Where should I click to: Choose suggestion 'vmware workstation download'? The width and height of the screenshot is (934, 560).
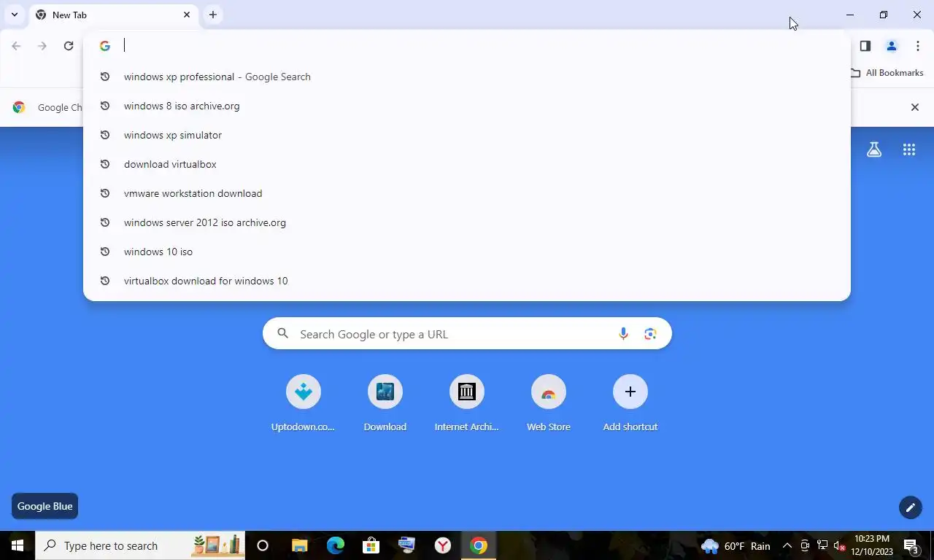(467, 193)
